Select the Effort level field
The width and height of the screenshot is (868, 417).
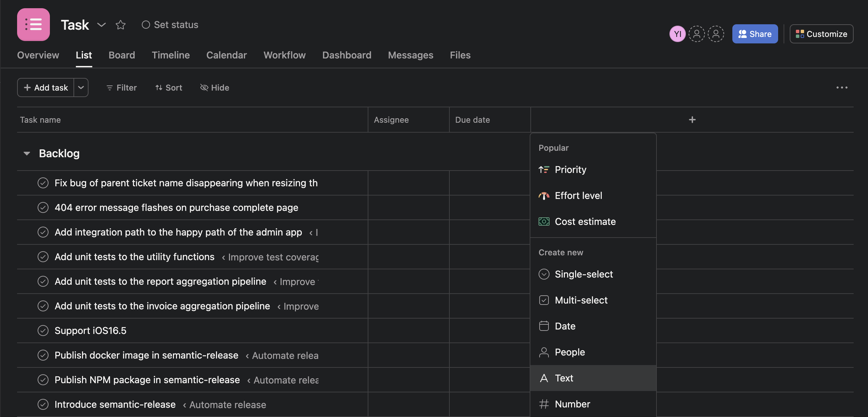[x=578, y=195]
